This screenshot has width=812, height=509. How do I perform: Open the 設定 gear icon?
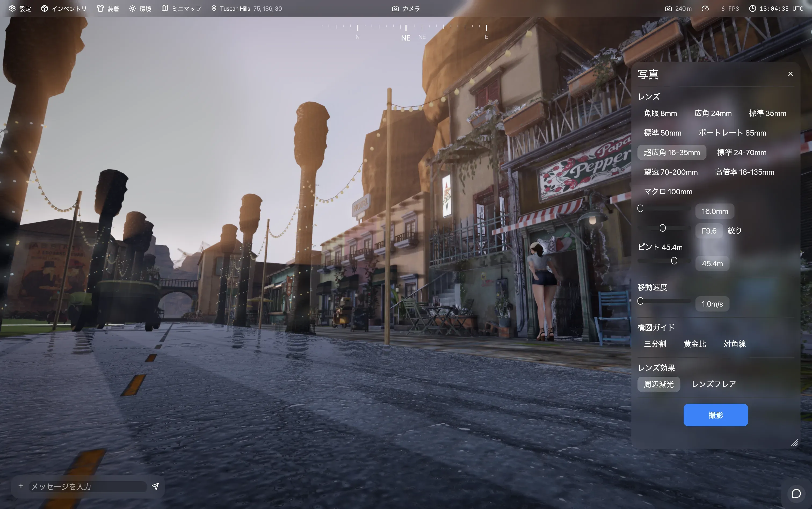coord(12,8)
